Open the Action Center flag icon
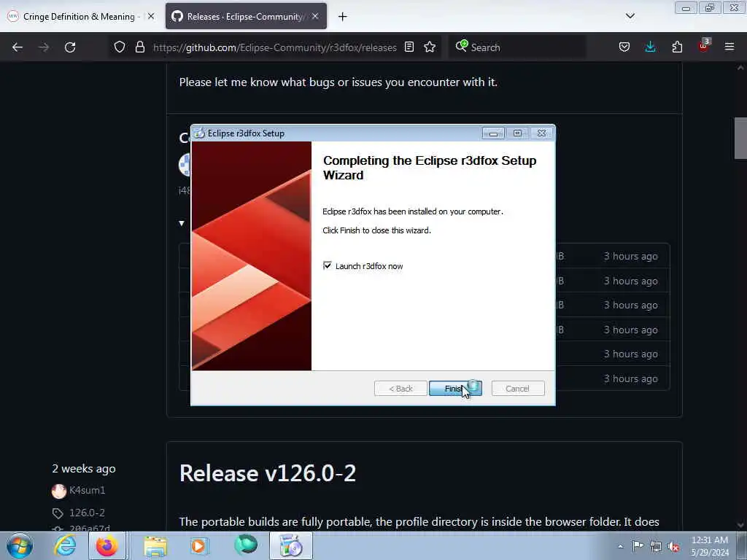The width and height of the screenshot is (747, 560). [x=638, y=546]
